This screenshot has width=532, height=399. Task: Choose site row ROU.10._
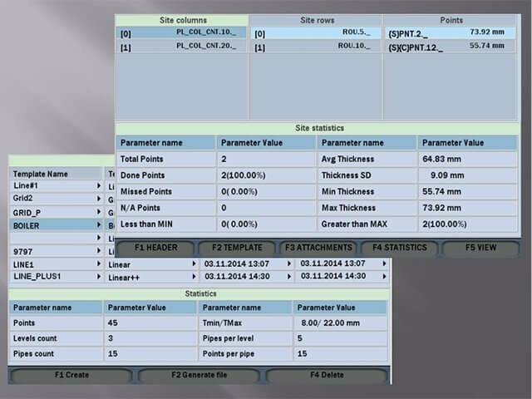(x=314, y=47)
